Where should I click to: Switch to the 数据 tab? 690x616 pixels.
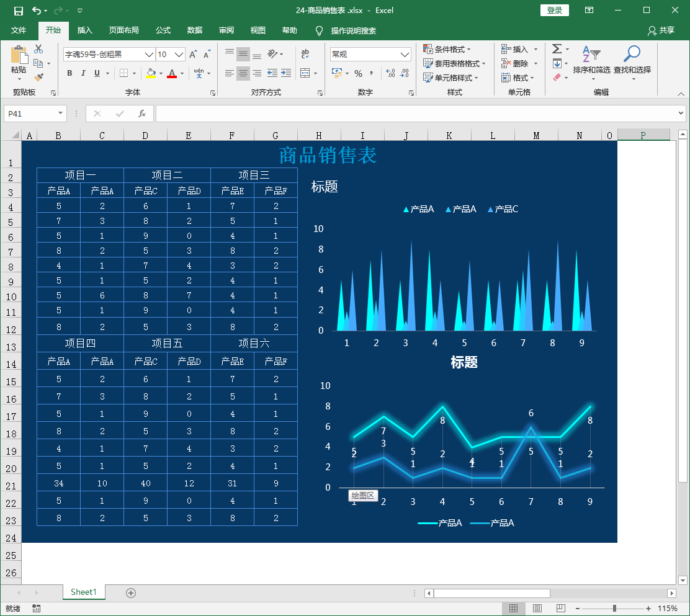pyautogui.click(x=195, y=30)
